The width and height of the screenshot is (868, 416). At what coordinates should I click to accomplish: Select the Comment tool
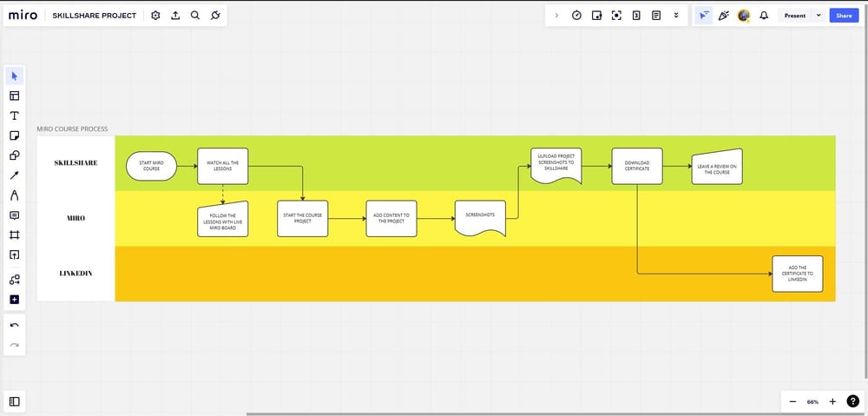point(15,215)
